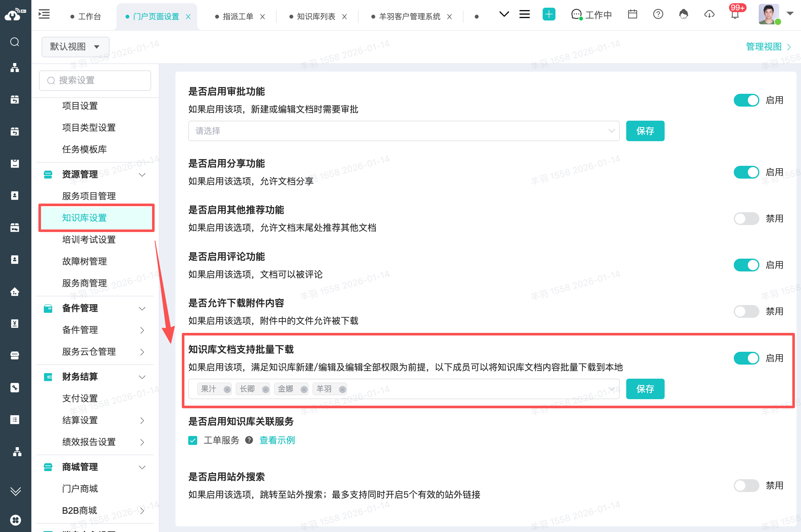The width and height of the screenshot is (801, 532).
Task: Open the calendar icon in top bar
Action: click(x=632, y=14)
